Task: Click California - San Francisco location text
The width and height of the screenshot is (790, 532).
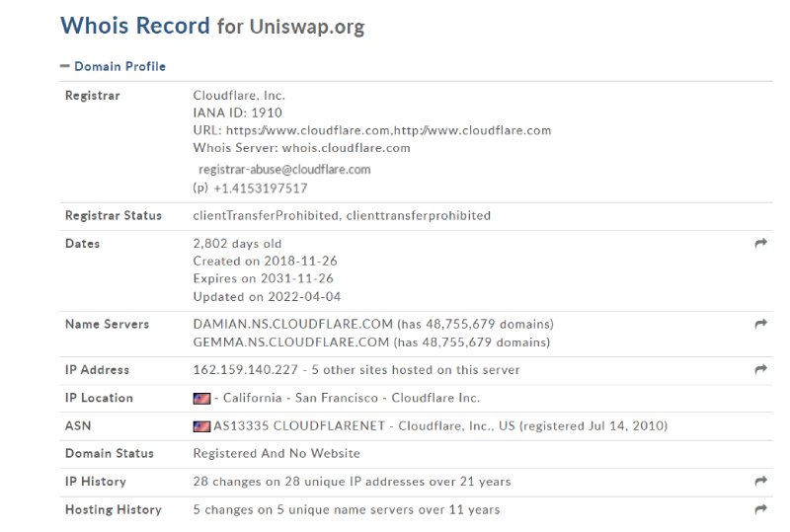Action: 300,398
